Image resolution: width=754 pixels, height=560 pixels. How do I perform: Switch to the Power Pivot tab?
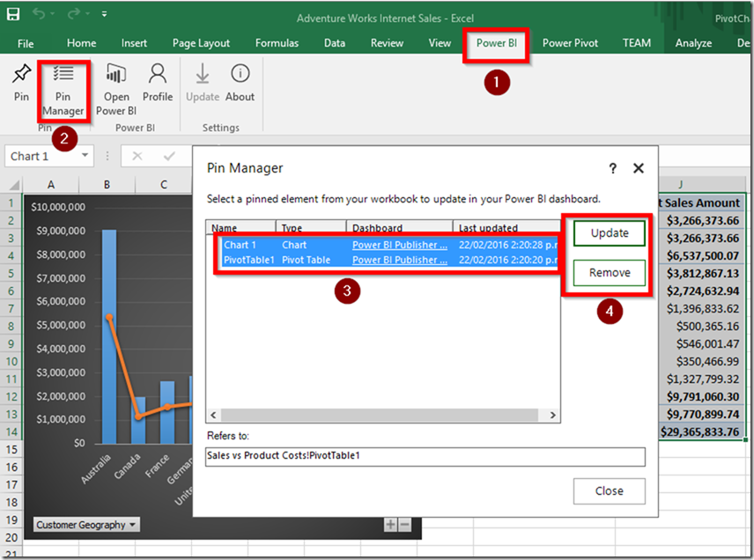(x=570, y=43)
